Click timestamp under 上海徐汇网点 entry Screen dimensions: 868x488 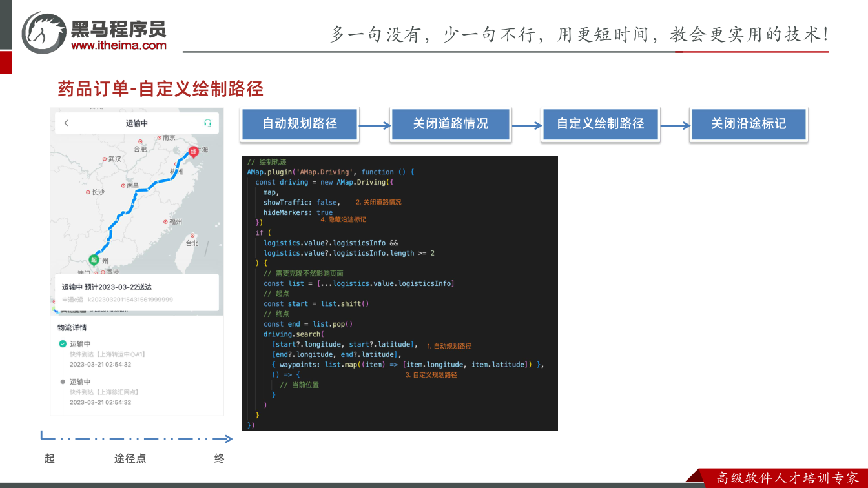coord(100,402)
